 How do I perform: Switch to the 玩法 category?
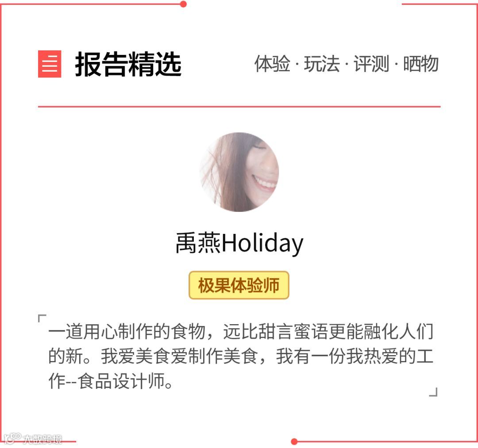322,64
